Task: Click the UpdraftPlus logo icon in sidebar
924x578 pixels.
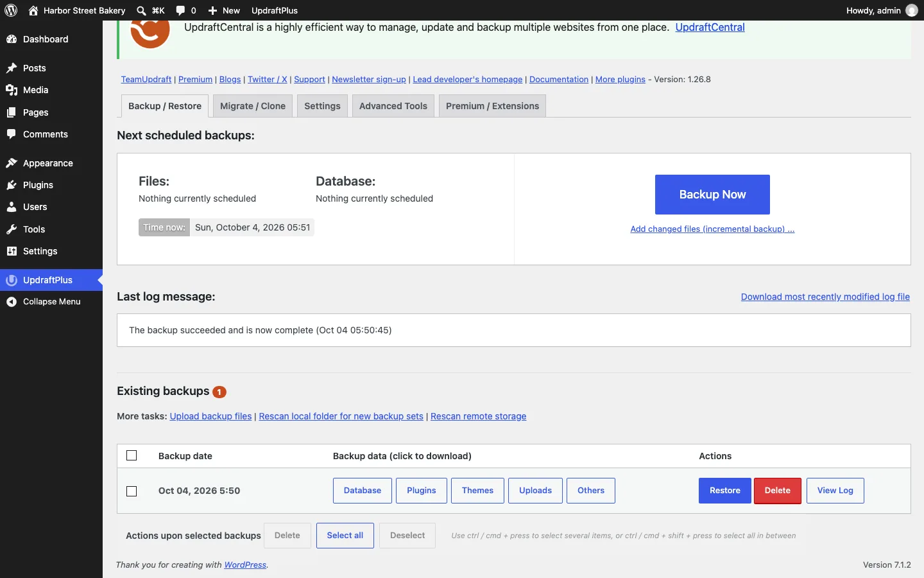Action: [x=12, y=280]
